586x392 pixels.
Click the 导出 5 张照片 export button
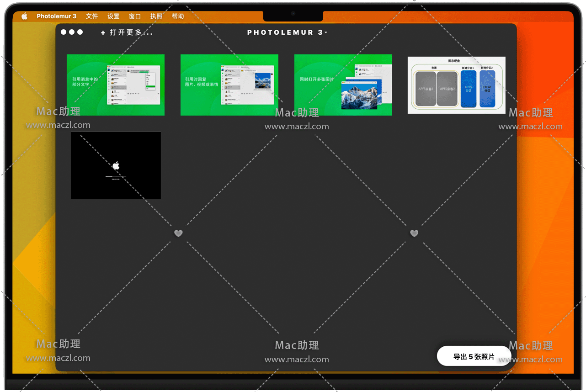point(474,356)
